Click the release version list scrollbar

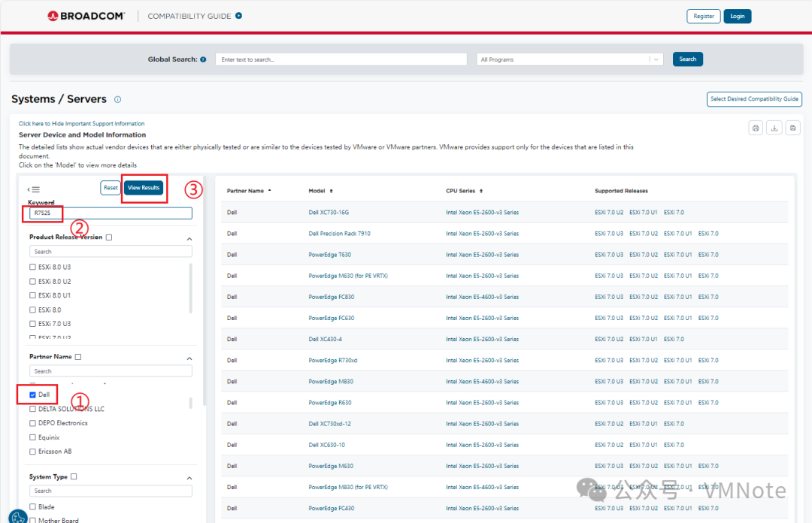pos(190,289)
